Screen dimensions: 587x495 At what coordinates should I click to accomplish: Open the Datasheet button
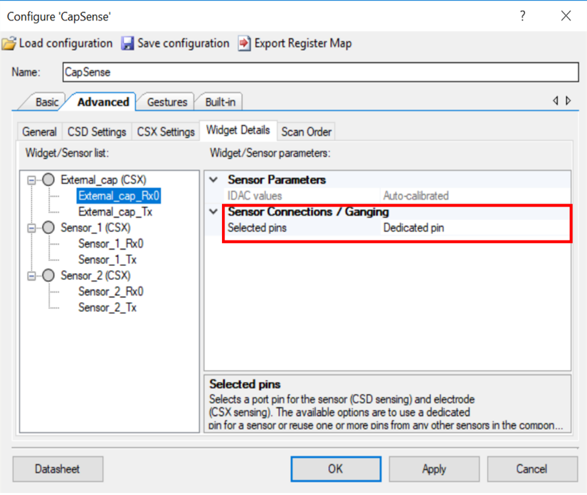coord(58,469)
